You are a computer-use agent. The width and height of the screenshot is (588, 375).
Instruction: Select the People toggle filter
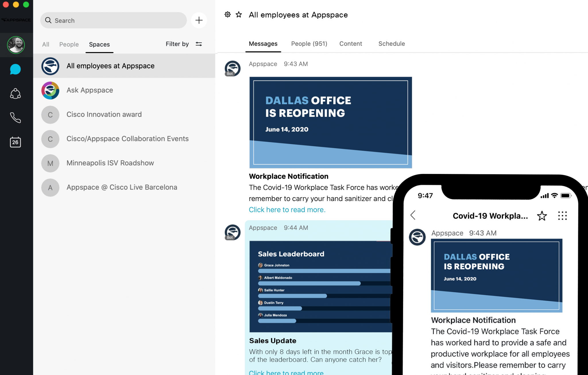pyautogui.click(x=69, y=44)
